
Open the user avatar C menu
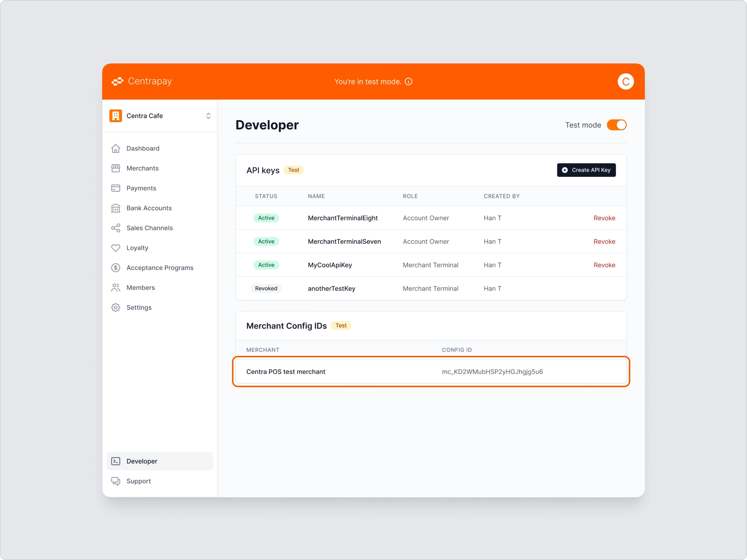[626, 81]
